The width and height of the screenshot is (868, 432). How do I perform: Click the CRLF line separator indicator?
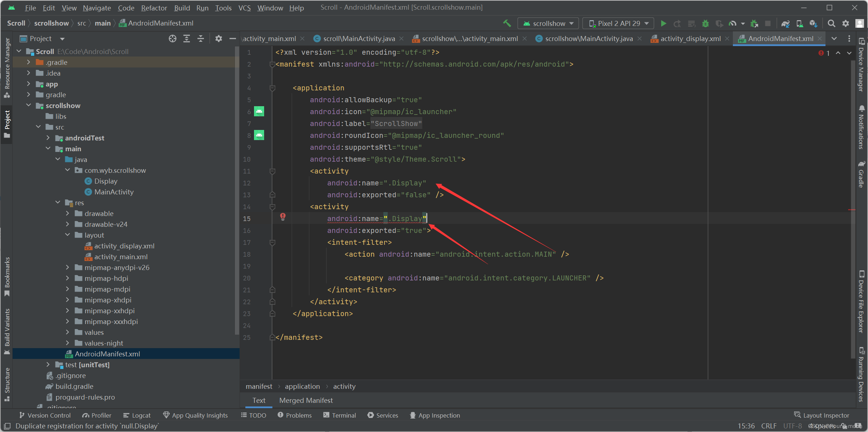tap(769, 426)
